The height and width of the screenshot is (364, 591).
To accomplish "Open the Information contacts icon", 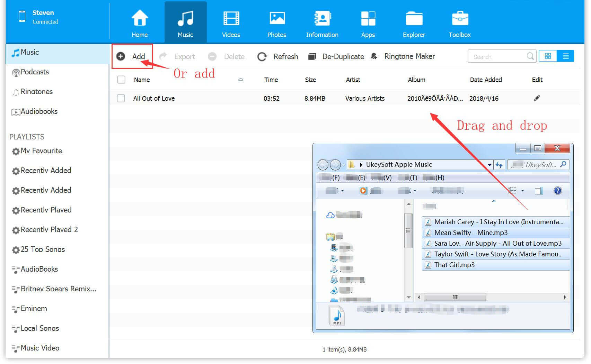I will [322, 18].
